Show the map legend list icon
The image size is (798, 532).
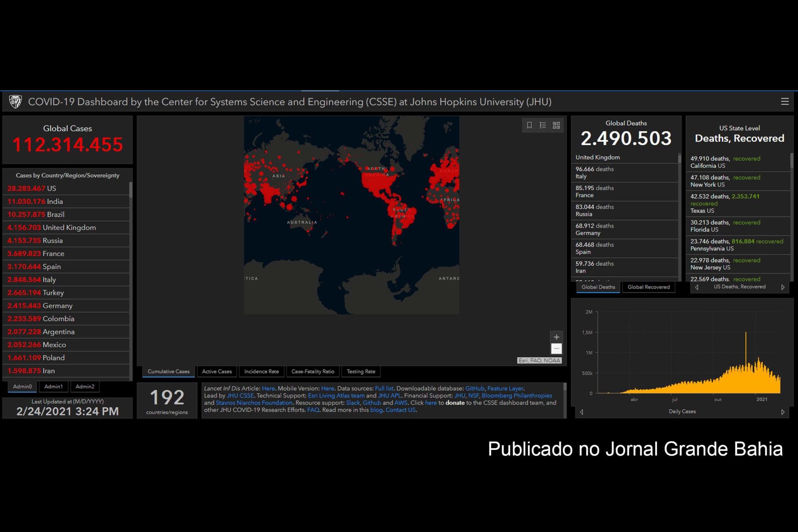(543, 125)
